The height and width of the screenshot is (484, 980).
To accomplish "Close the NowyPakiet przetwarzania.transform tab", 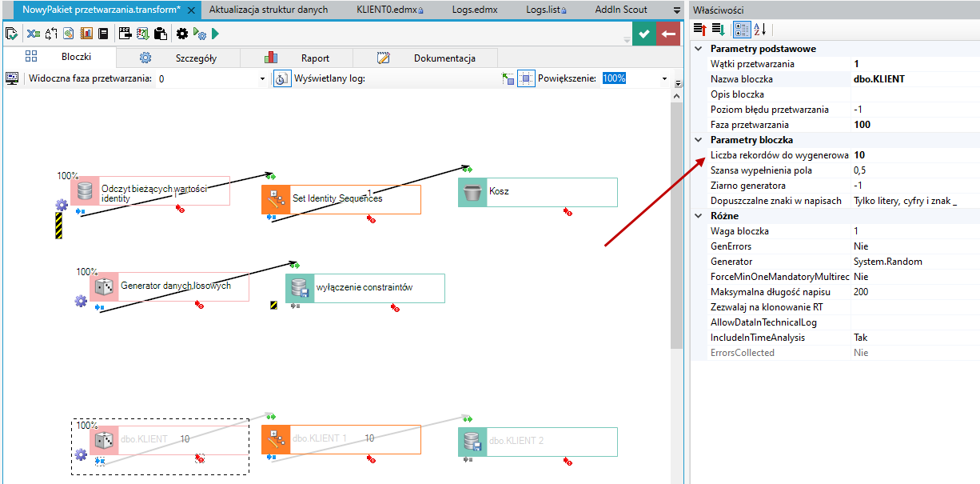I will tap(190, 10).
